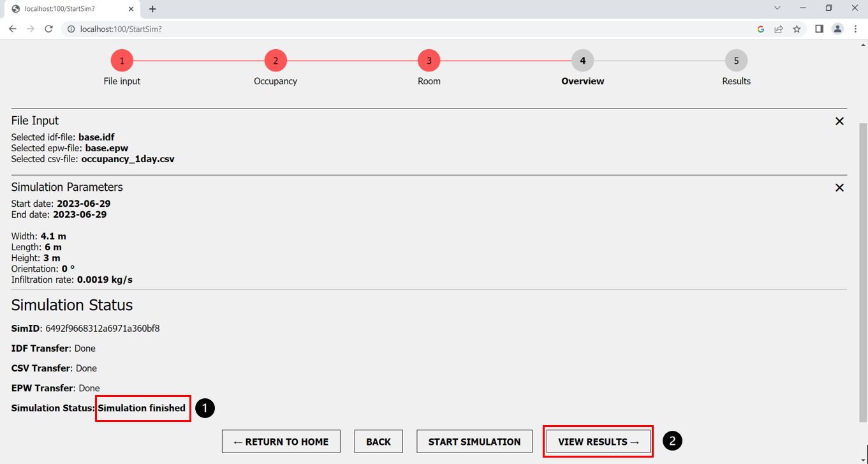Go to step 1 File input
Image resolution: width=868 pixels, height=464 pixels.
(x=122, y=61)
